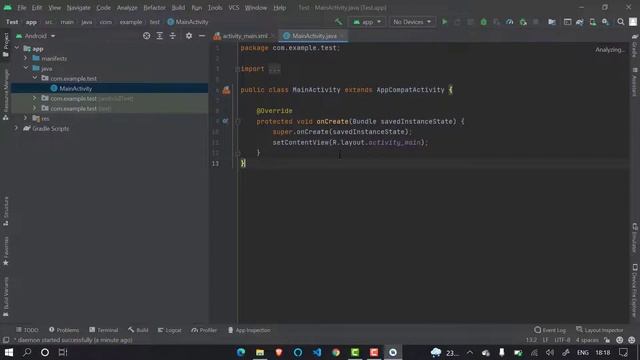The width and height of the screenshot is (640, 360).
Task: Click the Search Everywhere magnifier icon
Action: pos(620,22)
